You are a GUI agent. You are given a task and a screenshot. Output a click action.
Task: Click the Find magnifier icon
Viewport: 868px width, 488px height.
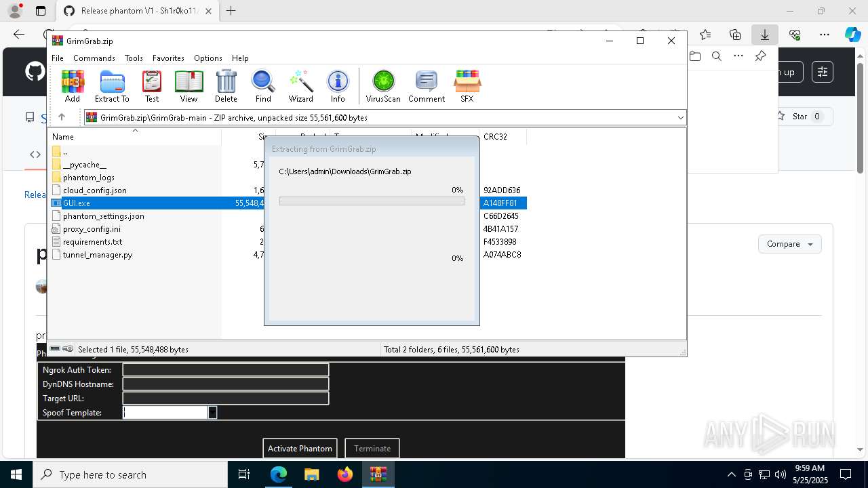coord(263,86)
